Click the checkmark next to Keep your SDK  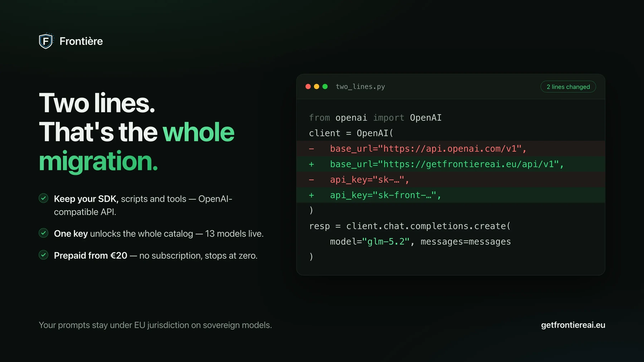click(44, 198)
